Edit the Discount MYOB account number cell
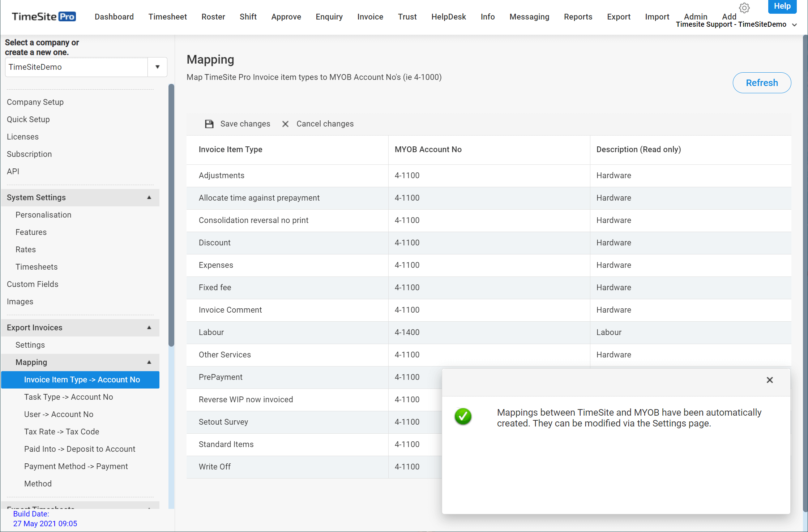 [x=489, y=243]
